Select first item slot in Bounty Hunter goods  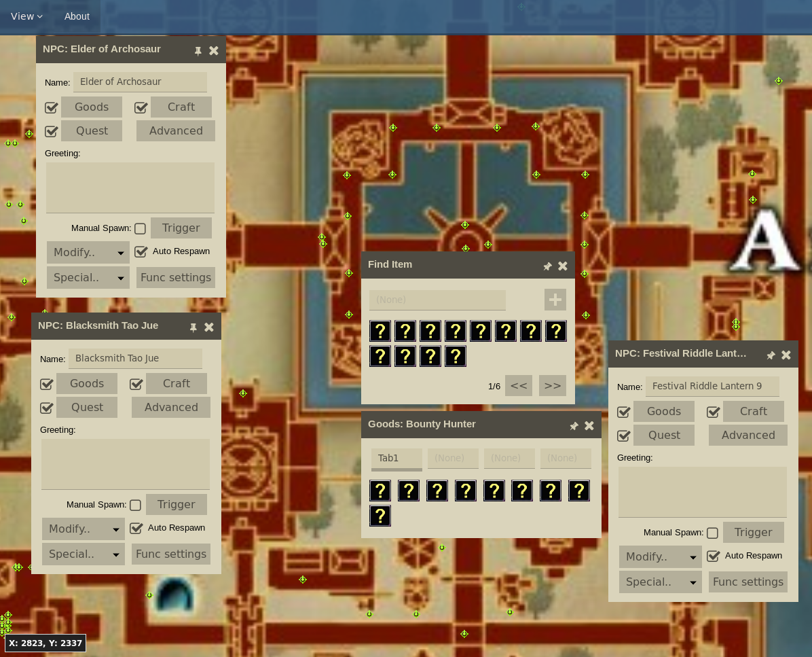coord(380,491)
